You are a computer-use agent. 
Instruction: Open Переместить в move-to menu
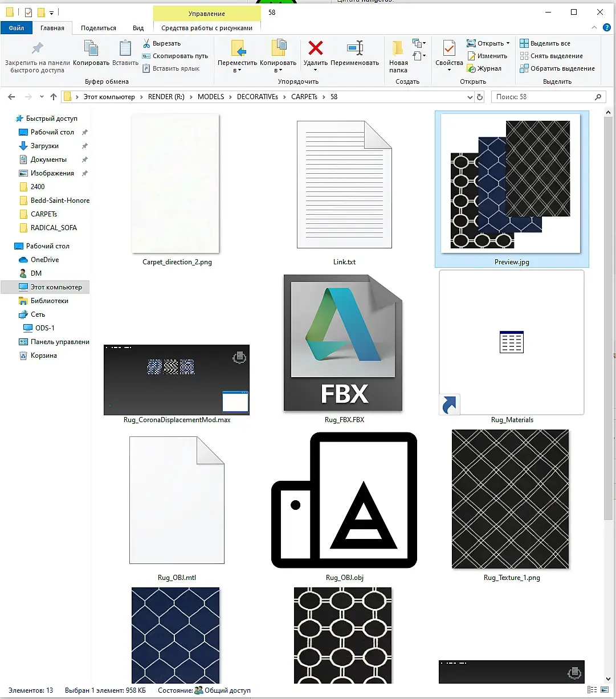click(x=238, y=56)
